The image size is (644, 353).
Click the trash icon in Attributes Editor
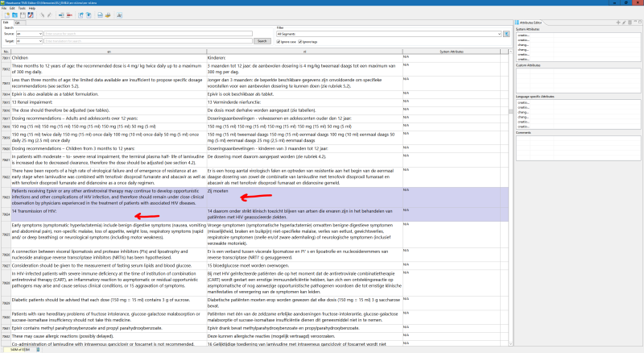click(x=630, y=23)
